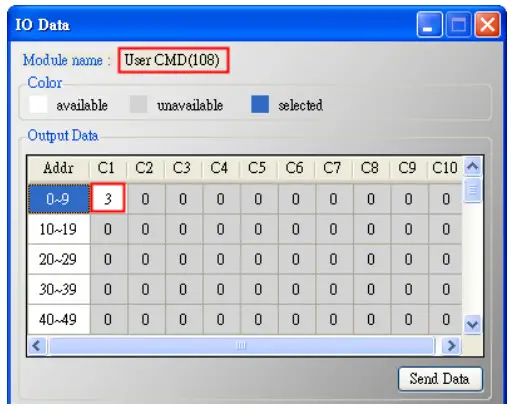The image size is (511, 412).
Task: Click the horizontal scrollbar thumb
Action: click(242, 346)
